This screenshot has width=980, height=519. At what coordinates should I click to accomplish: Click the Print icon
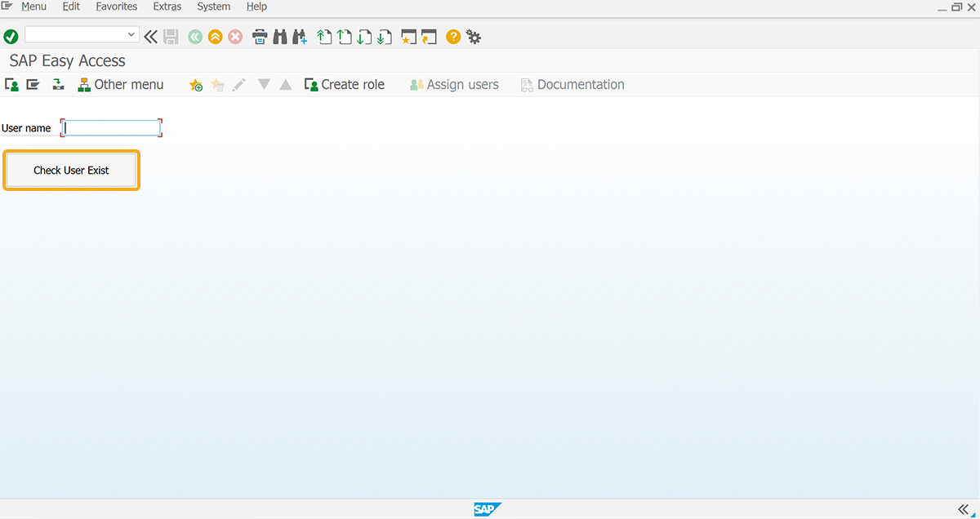point(260,37)
